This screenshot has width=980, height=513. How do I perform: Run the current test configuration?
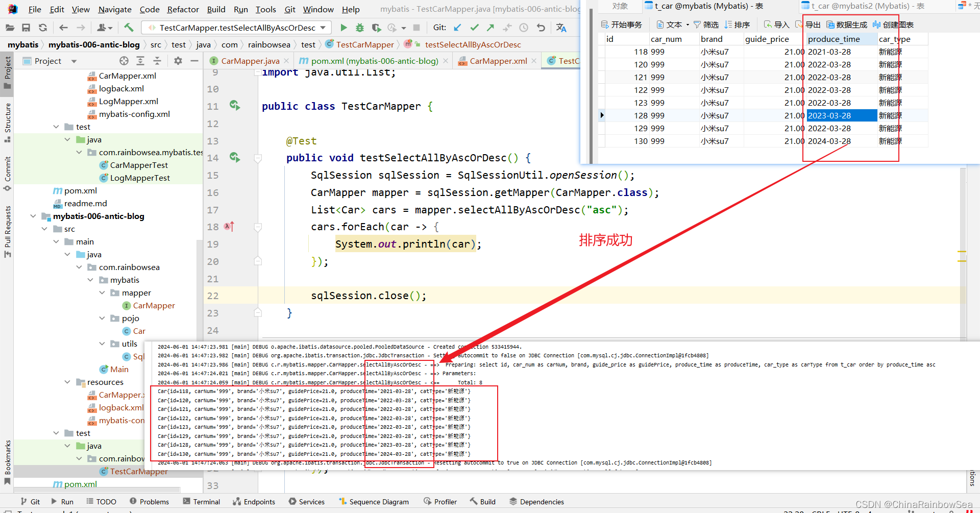[x=344, y=28]
